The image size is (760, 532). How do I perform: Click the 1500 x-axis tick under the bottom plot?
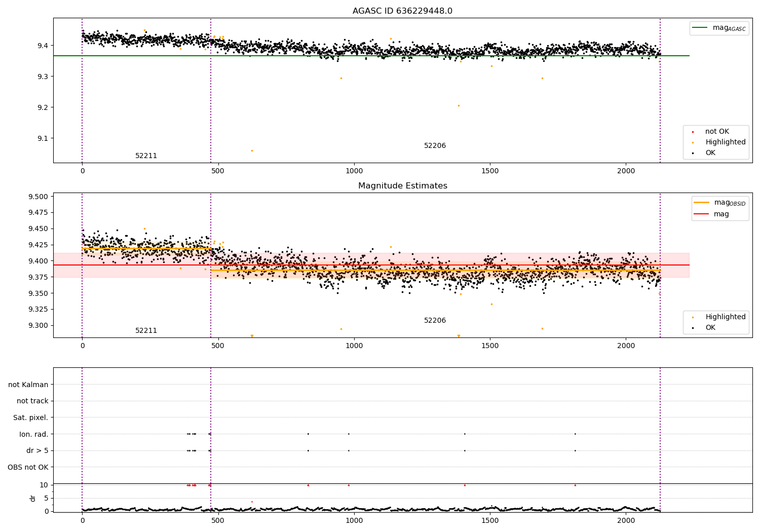pyautogui.click(x=490, y=520)
